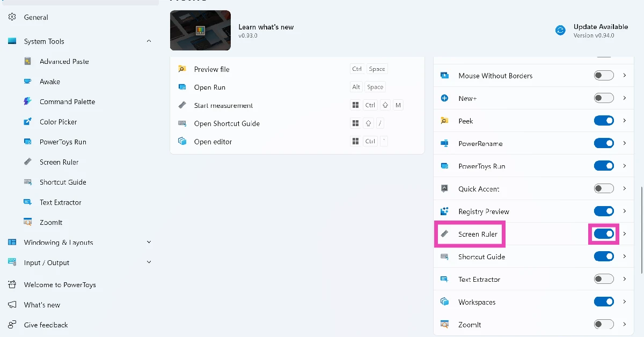Click the Learn what's new thumbnail image
The width and height of the screenshot is (644, 337).
tap(200, 31)
